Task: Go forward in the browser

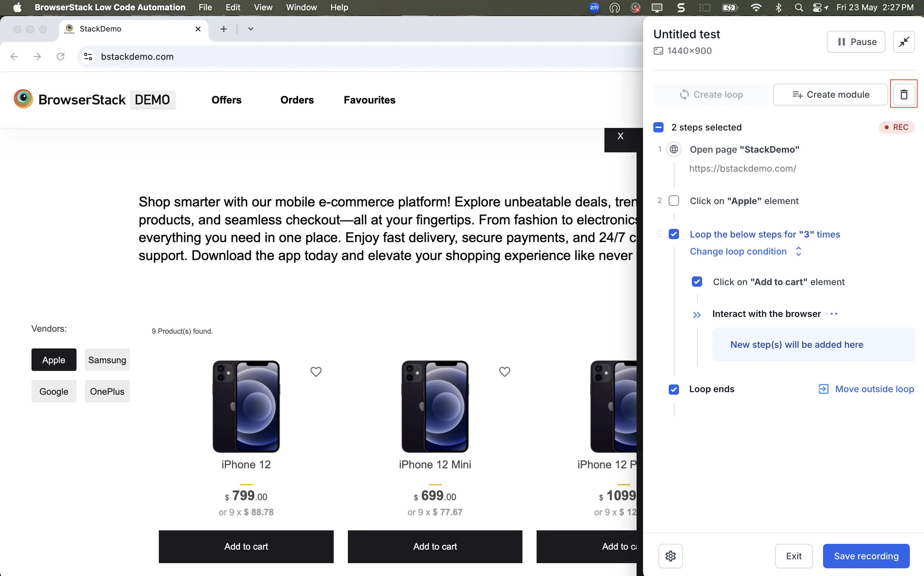Action: (37, 56)
